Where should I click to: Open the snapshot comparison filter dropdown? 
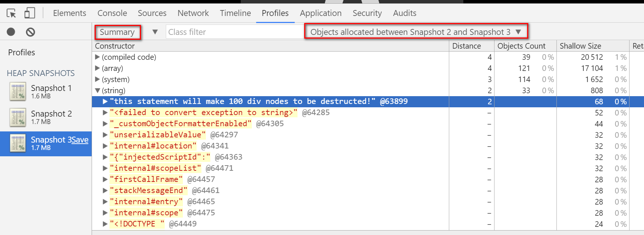[416, 32]
